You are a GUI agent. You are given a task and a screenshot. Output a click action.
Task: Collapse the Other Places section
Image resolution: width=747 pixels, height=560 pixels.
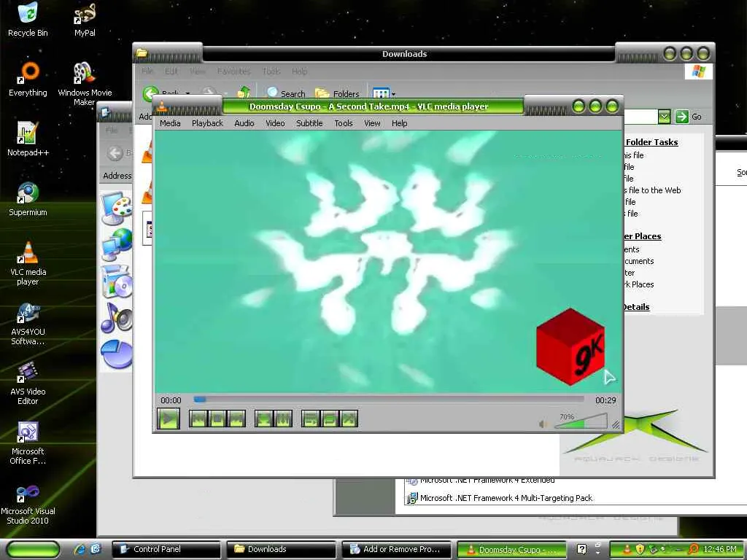642,236
